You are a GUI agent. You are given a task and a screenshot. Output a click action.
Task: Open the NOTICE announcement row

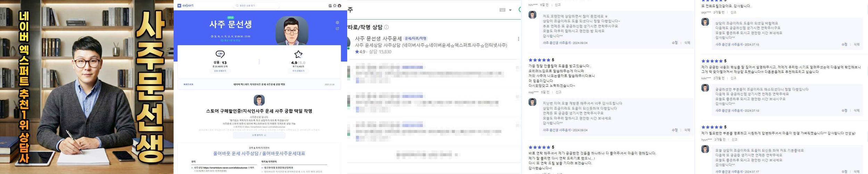[259, 84]
